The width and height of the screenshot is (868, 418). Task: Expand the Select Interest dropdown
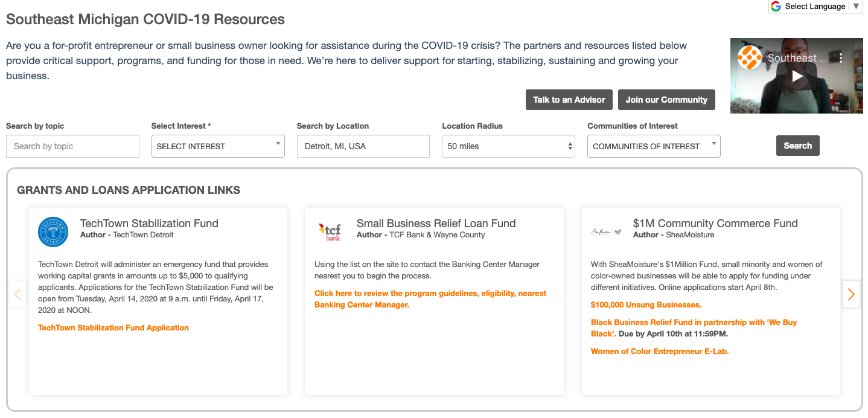[218, 146]
